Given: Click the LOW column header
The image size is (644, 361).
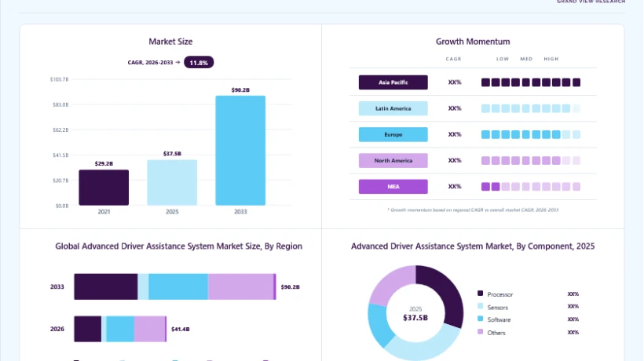Looking at the screenshot, I should [503, 59].
